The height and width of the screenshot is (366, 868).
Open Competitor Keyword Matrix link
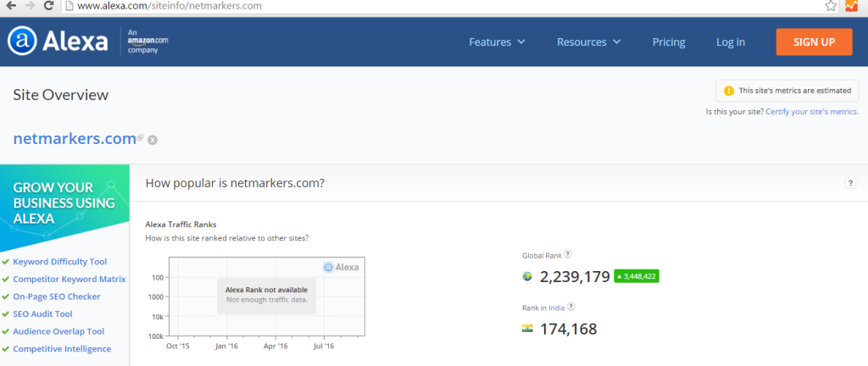pyautogui.click(x=70, y=280)
